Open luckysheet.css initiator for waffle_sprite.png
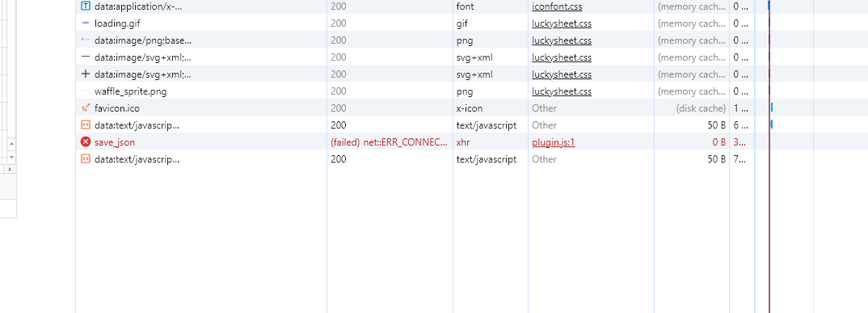The height and width of the screenshot is (313, 868). pos(562,91)
